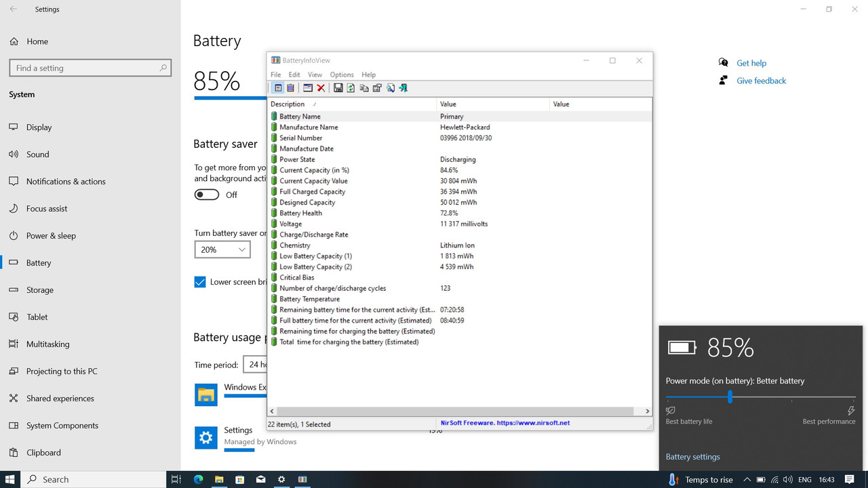Viewport: 868px width, 488px height.
Task: Click the red X delete icon
Action: click(x=321, y=87)
